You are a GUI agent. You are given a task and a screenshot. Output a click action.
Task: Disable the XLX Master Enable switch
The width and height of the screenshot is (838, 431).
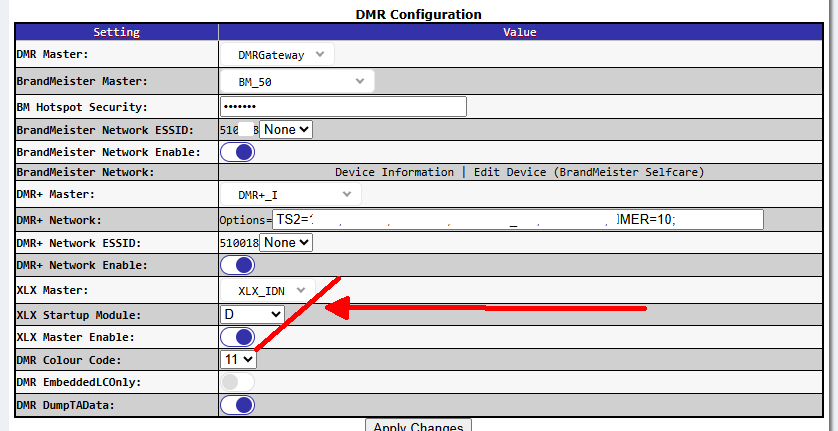(237, 337)
